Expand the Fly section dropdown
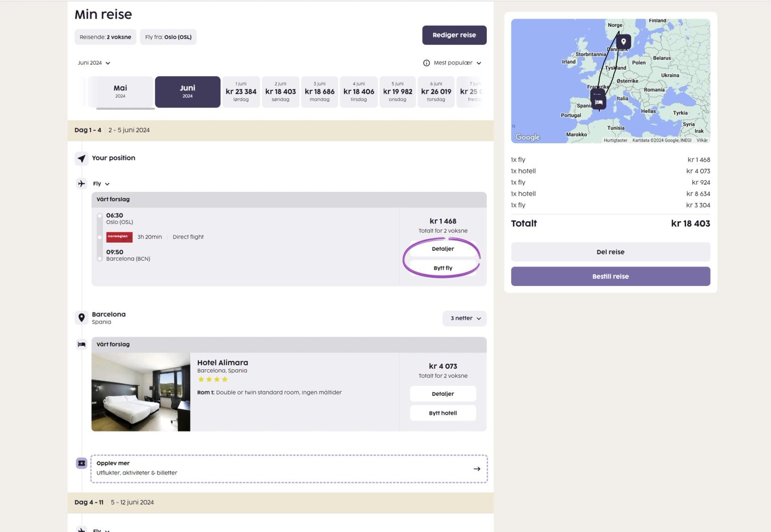The height and width of the screenshot is (532, 771). (x=101, y=184)
